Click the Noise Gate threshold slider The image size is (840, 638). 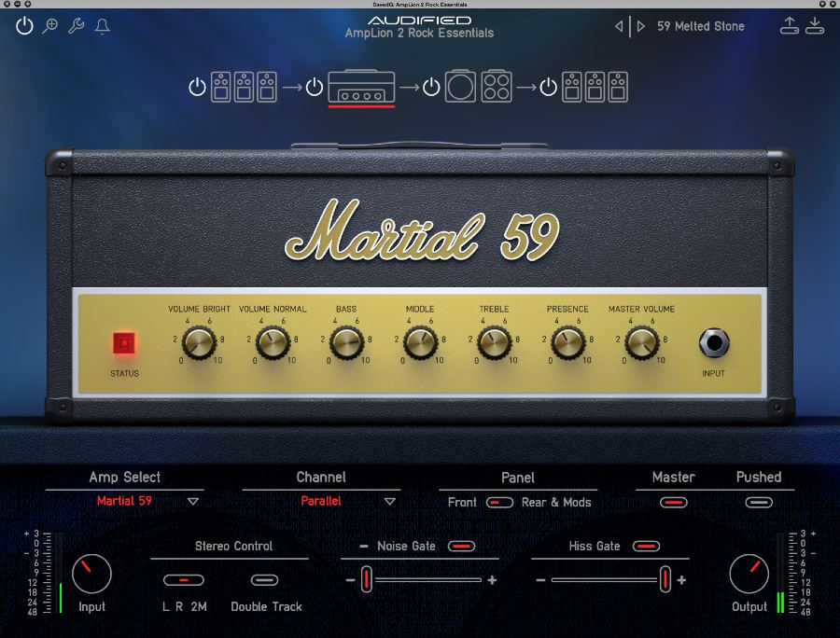420,580
